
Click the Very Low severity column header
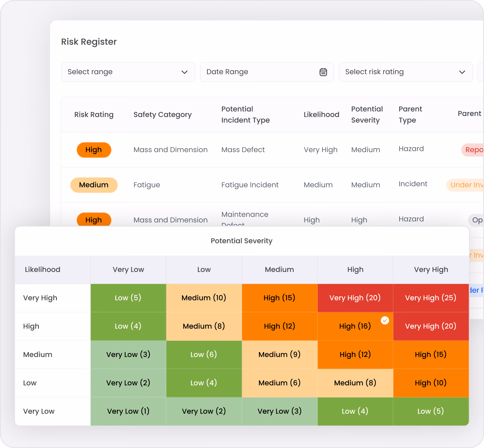click(x=128, y=270)
